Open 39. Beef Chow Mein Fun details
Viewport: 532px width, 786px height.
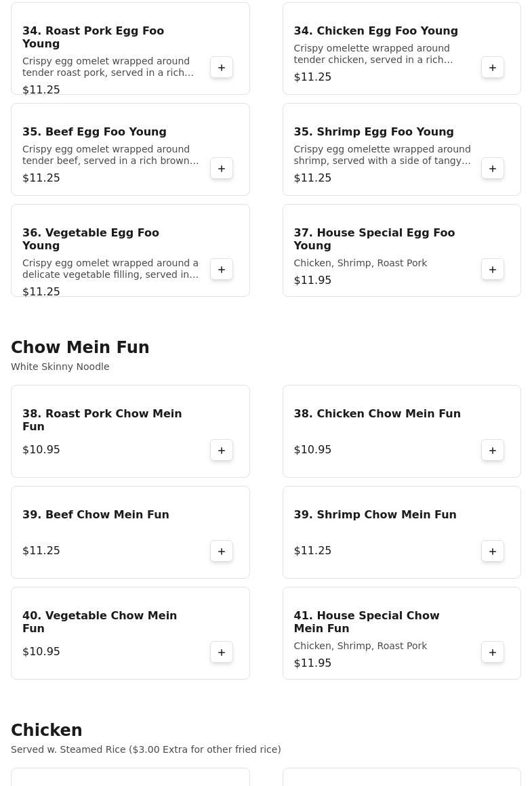[x=96, y=515]
